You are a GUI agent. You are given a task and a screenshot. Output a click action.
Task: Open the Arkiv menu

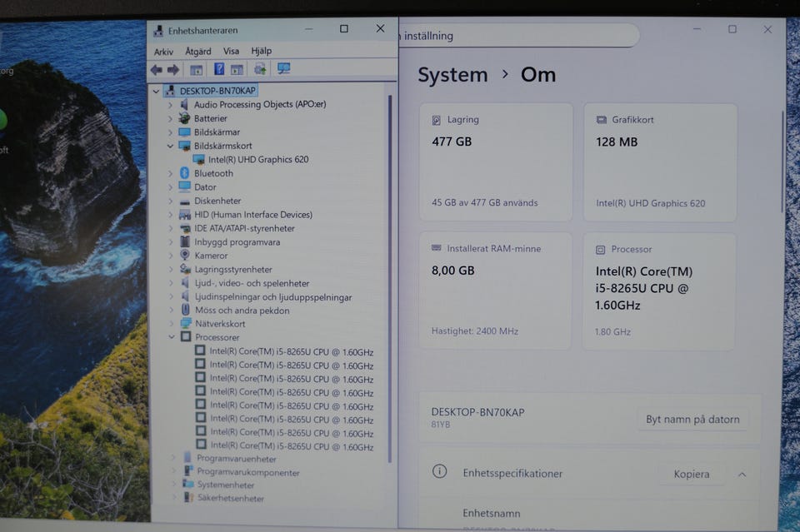click(164, 52)
